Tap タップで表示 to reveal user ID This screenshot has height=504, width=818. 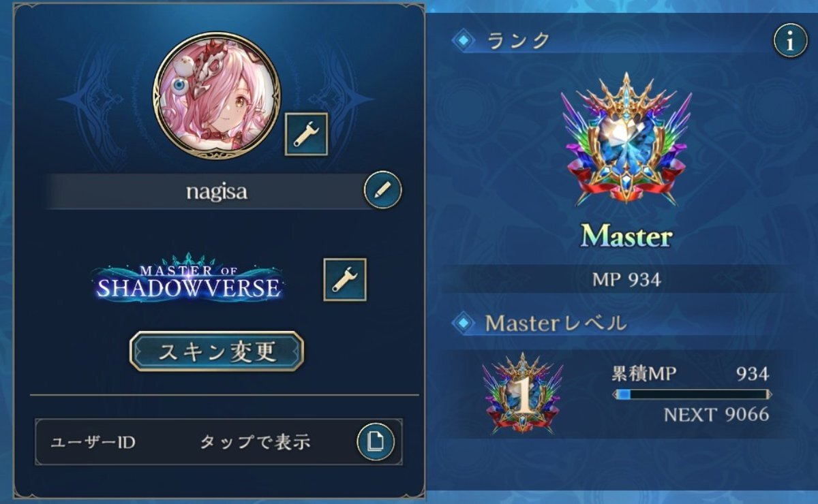255,442
